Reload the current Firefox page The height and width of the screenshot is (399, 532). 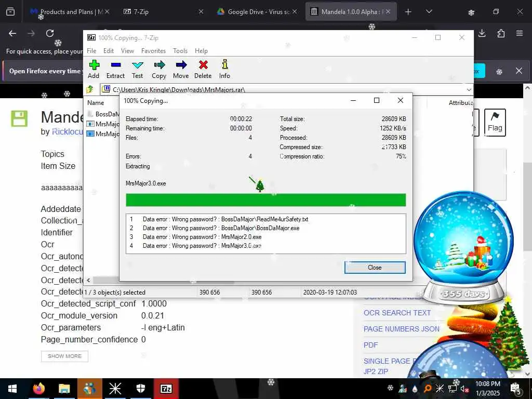pyautogui.click(x=50, y=33)
